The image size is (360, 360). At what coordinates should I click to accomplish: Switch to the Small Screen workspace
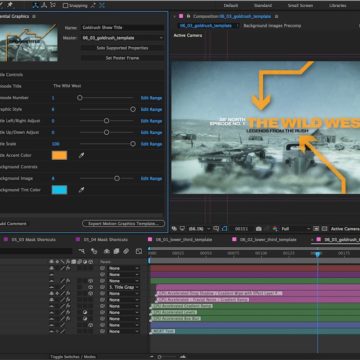pos(300,5)
